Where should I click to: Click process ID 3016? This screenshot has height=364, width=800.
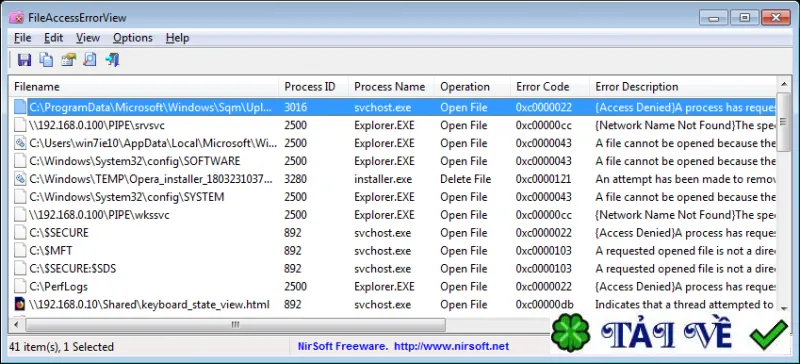pyautogui.click(x=295, y=108)
